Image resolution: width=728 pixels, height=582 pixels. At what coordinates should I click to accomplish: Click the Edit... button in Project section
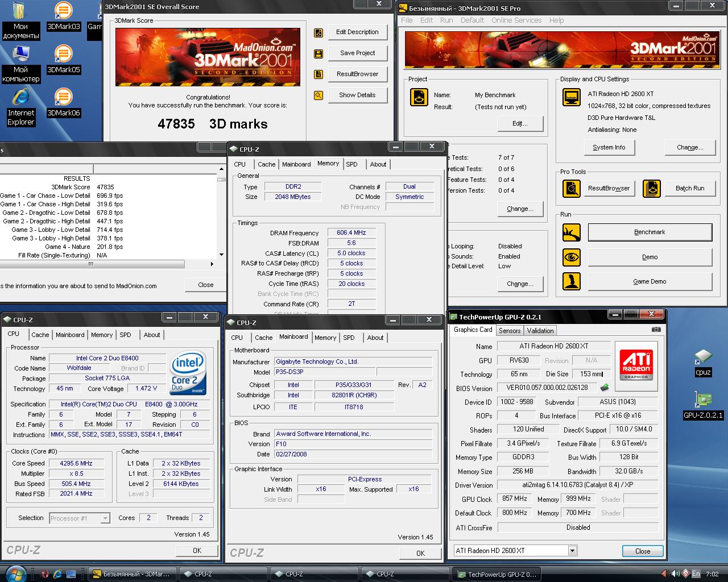tap(520, 123)
